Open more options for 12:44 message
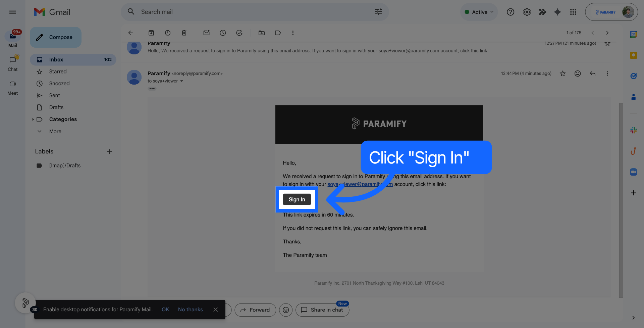This screenshot has width=644, height=328. pyautogui.click(x=607, y=74)
